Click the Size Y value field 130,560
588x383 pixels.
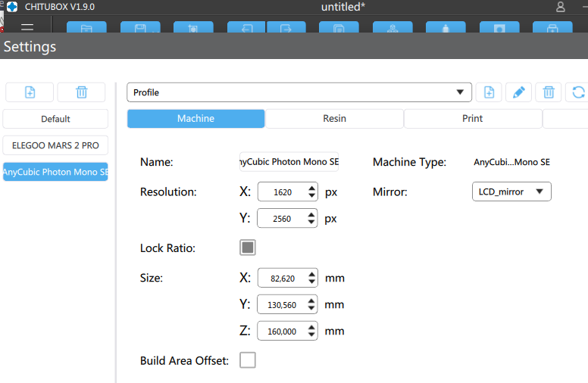pyautogui.click(x=282, y=305)
